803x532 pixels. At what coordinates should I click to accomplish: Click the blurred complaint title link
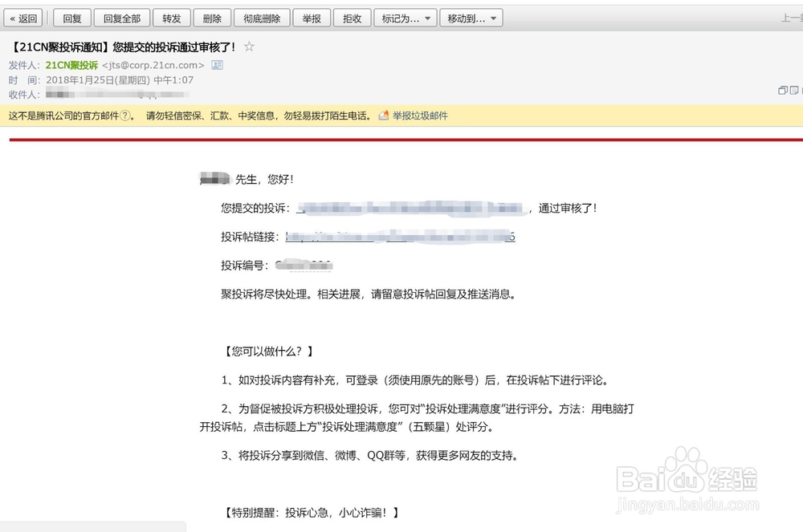coord(411,208)
